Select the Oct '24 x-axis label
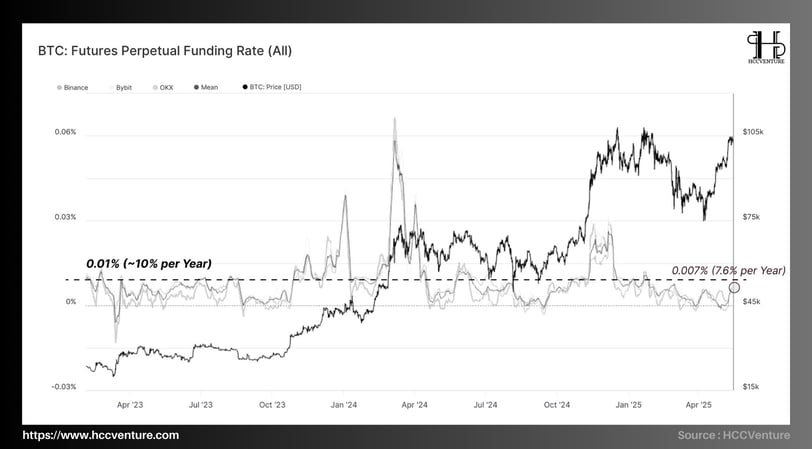The height and width of the screenshot is (449, 812). pos(557,405)
